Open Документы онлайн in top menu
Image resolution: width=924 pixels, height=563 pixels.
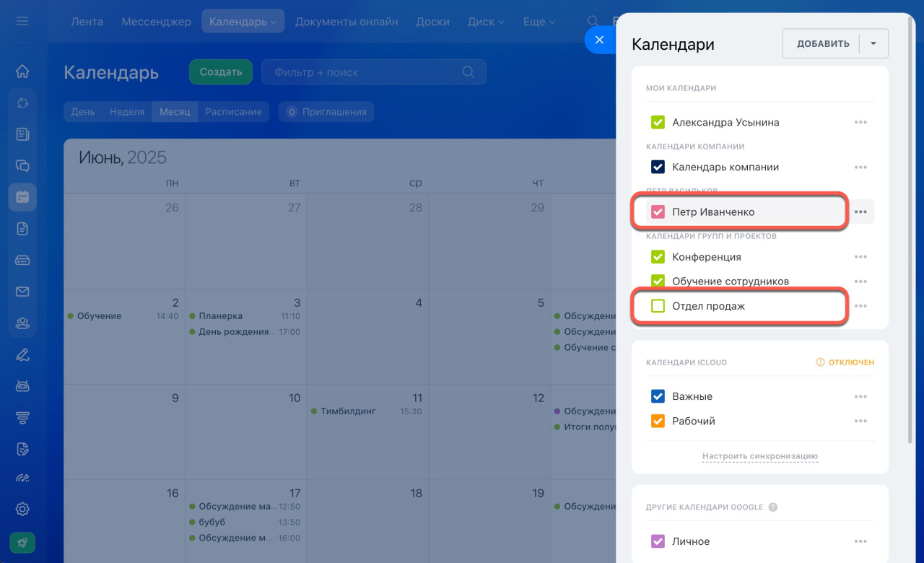point(346,22)
